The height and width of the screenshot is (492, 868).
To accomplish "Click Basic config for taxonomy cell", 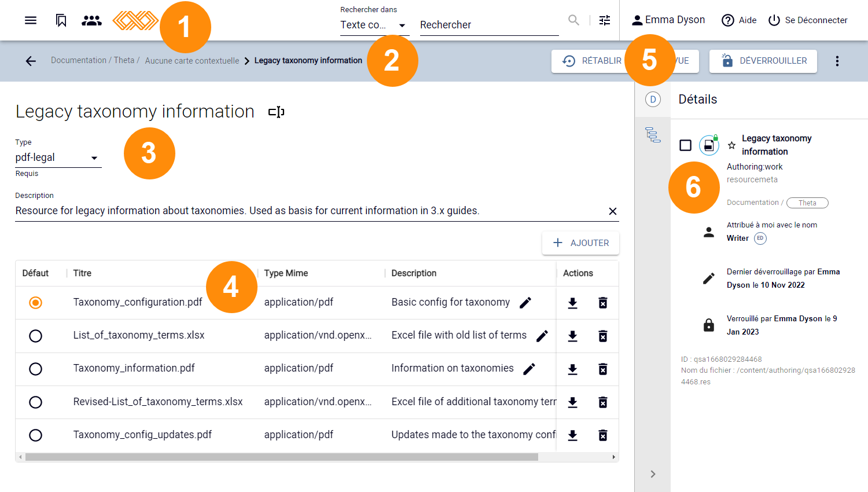I will click(x=450, y=302).
